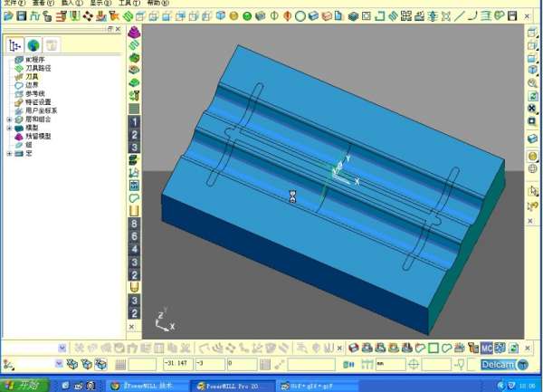This screenshot has height=392, width=543.
Task: Expand the 宏 (Macro) tree node
Action: click(x=9, y=153)
